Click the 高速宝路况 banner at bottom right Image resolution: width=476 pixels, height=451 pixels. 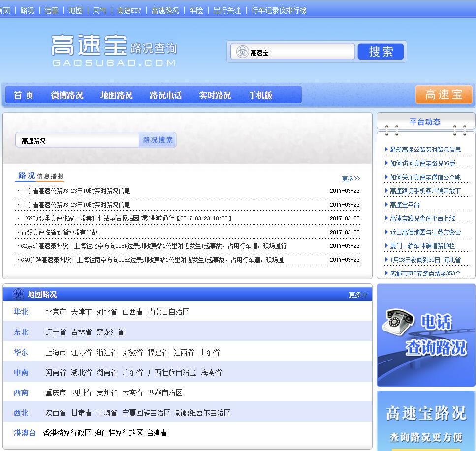pos(426,421)
